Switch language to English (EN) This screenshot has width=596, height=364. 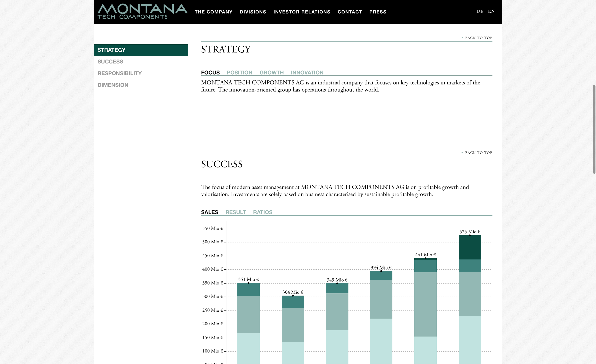pyautogui.click(x=491, y=11)
